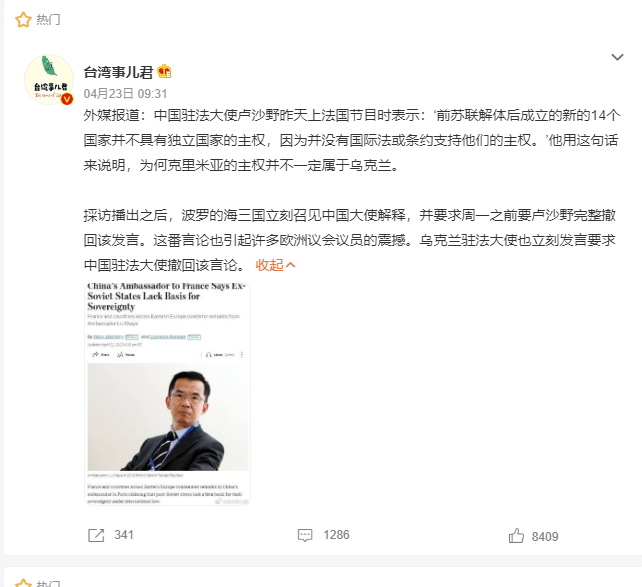Open the 04月23日 09:31 timestamp link

[125, 94]
